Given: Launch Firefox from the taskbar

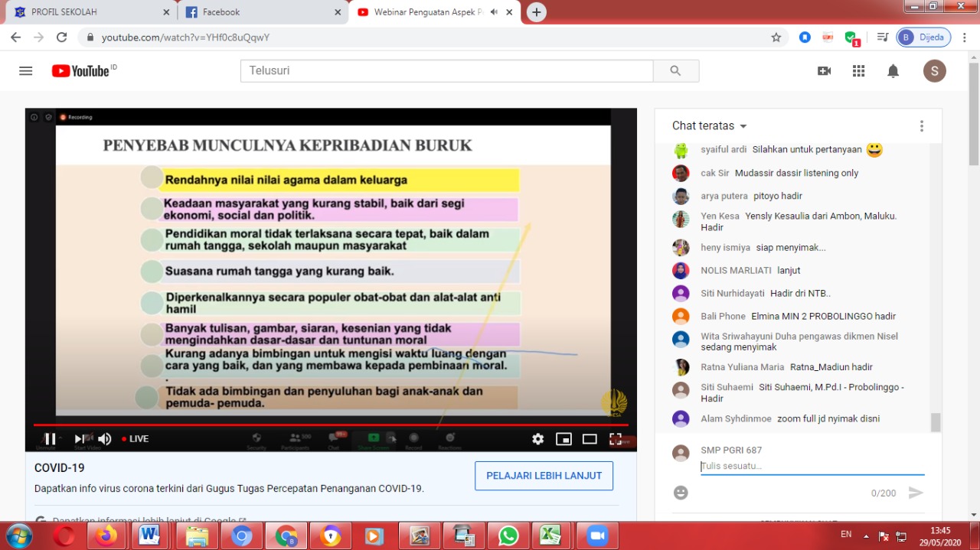Looking at the screenshot, I should (106, 535).
